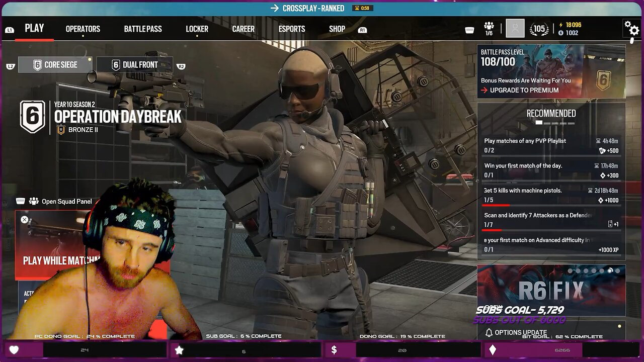Open the R6 FIX news banner
This screenshot has height=362, width=644.
point(551,290)
